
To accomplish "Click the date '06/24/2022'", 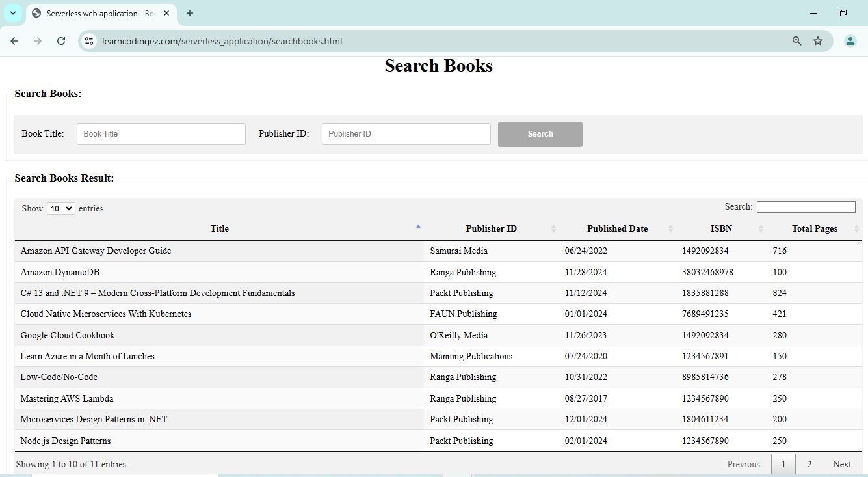I will point(586,251).
